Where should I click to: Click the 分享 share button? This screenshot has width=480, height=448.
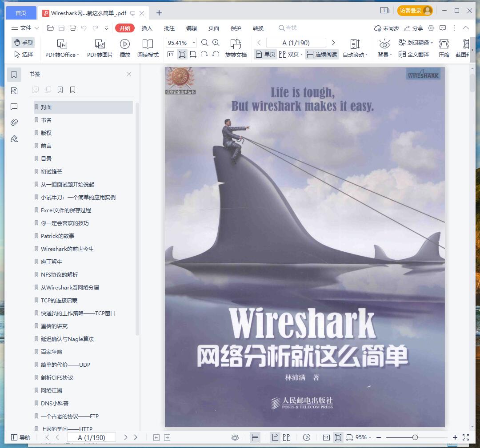(414, 28)
